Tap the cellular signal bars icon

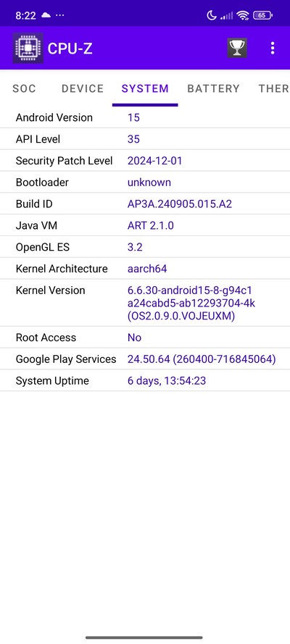coord(226,16)
